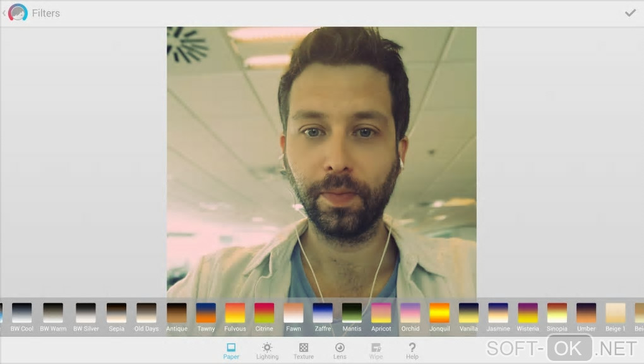Click the Filters title text
The width and height of the screenshot is (644, 364).
[46, 13]
